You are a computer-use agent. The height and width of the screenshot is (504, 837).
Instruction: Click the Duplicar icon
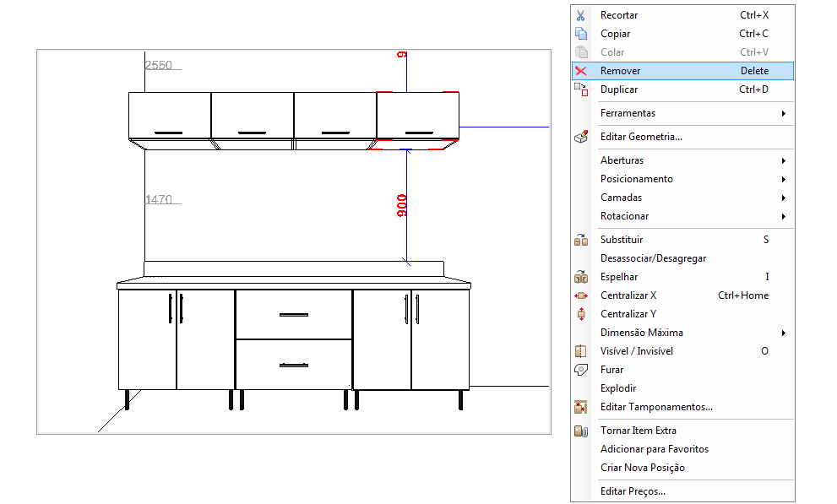[580, 89]
